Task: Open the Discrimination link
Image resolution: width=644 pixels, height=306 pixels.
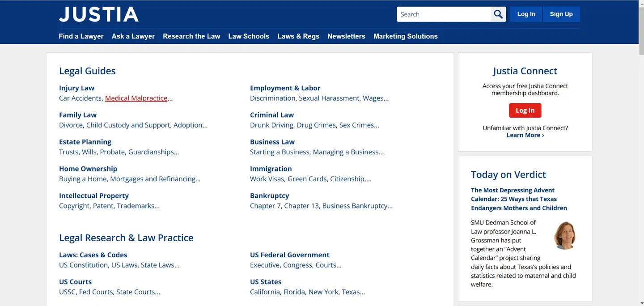Action: (x=272, y=98)
